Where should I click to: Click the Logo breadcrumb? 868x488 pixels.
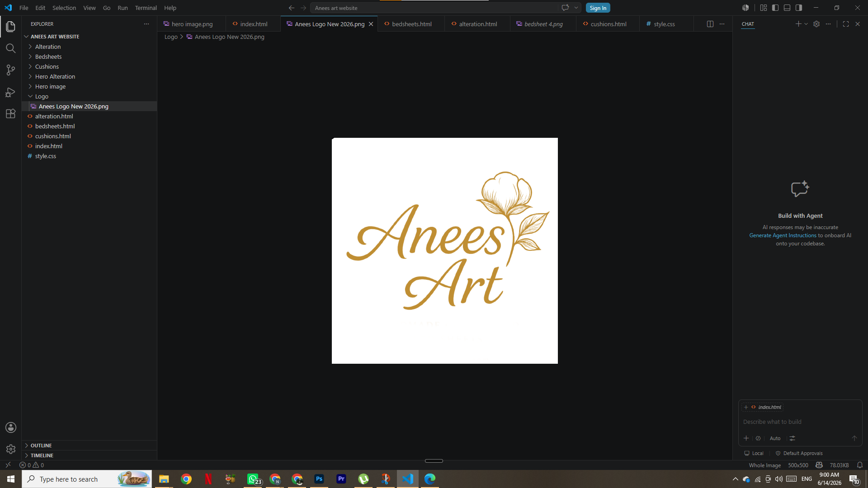pos(171,37)
